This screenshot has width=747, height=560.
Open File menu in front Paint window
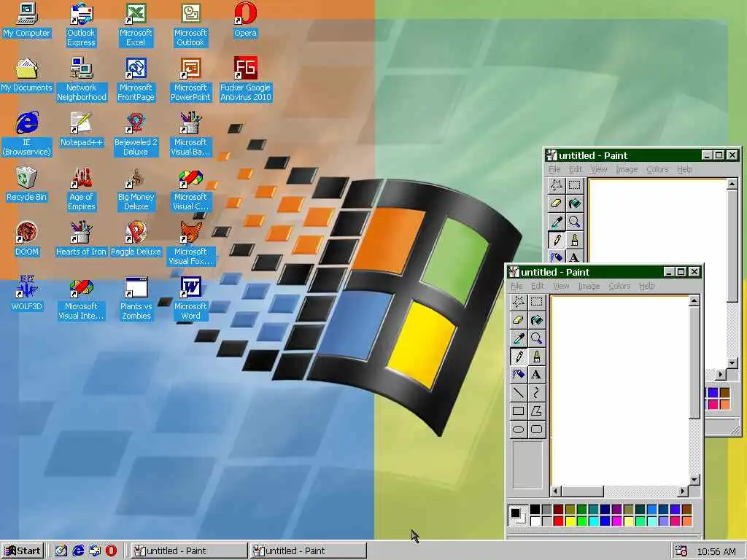click(x=516, y=286)
